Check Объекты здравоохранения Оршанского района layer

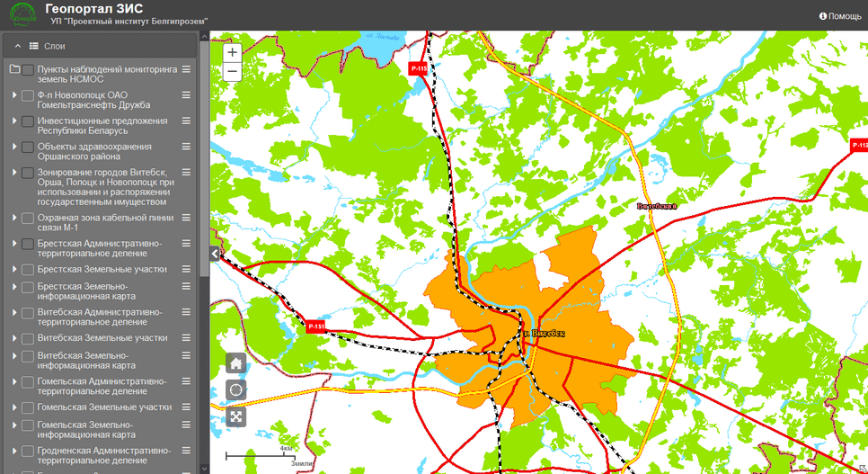tap(28, 147)
